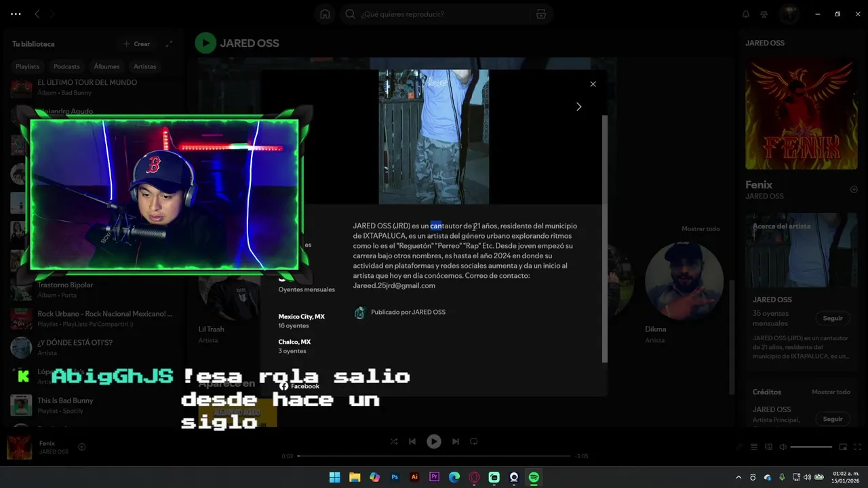Image resolution: width=868 pixels, height=488 pixels.
Task: Open connect to a device icon
Action: [x=769, y=447]
